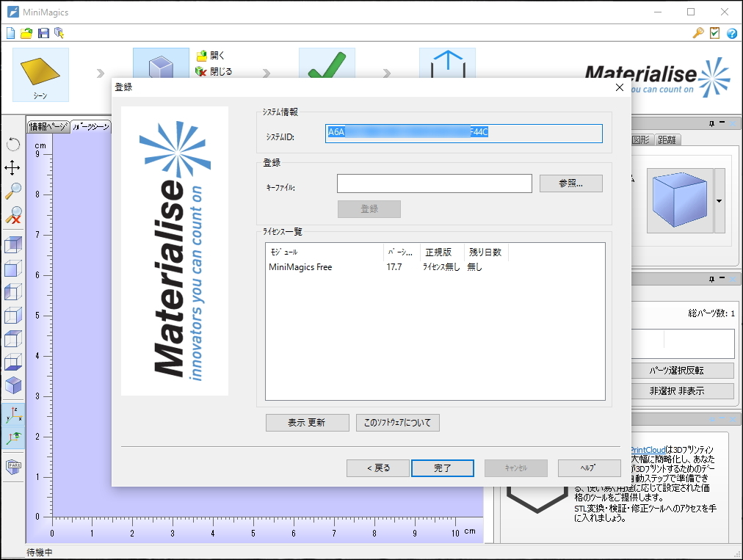Toggle the part orientation axis display

[12, 439]
